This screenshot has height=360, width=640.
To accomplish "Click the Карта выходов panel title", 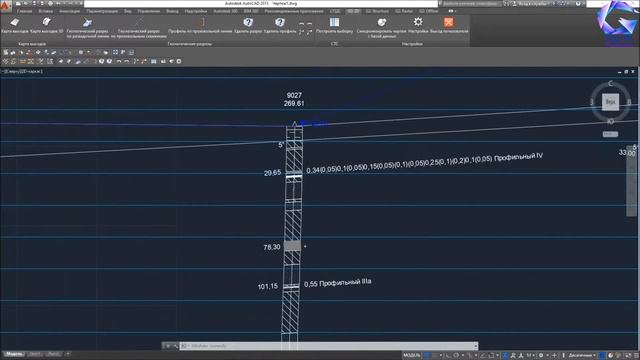I will click(x=32, y=44).
